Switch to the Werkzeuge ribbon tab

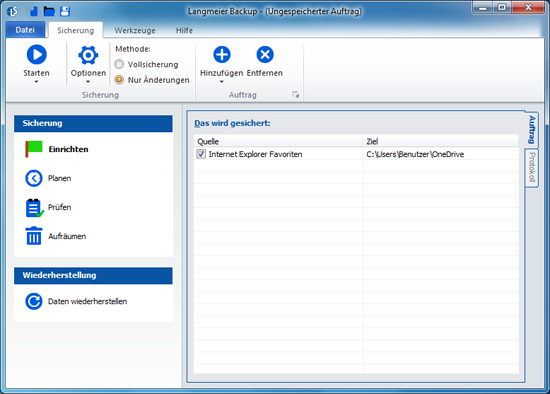(135, 31)
